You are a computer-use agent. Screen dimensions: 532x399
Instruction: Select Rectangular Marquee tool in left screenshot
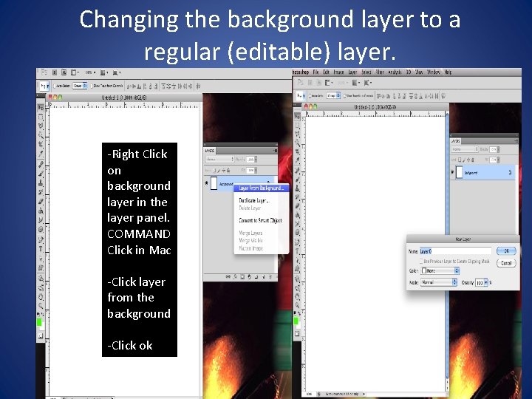41,117
